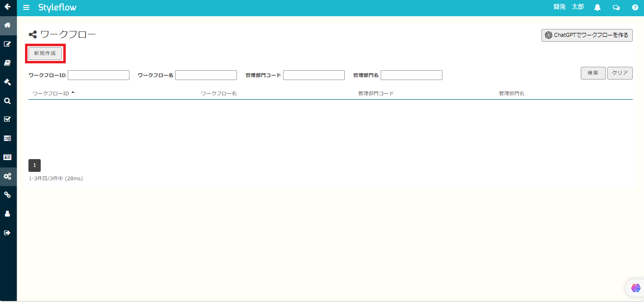The image size is (644, 302).
Task: Click the Styleflow logo text
Action: click(x=57, y=7)
